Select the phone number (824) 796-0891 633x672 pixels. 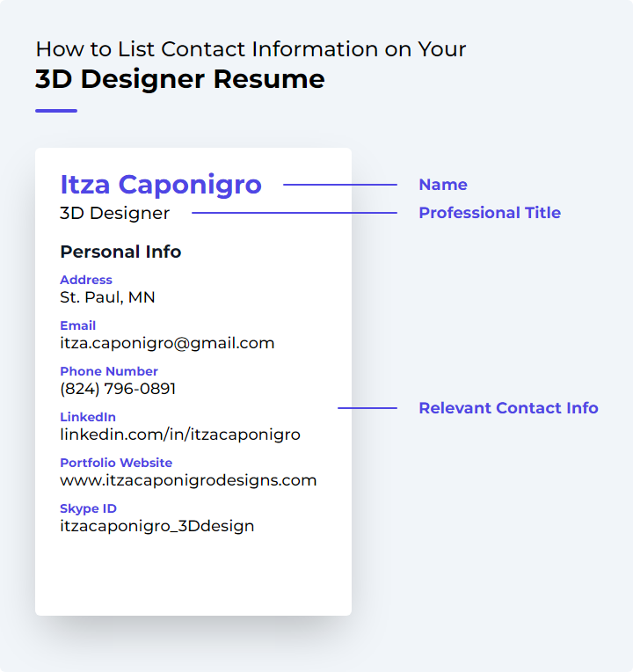pos(118,389)
